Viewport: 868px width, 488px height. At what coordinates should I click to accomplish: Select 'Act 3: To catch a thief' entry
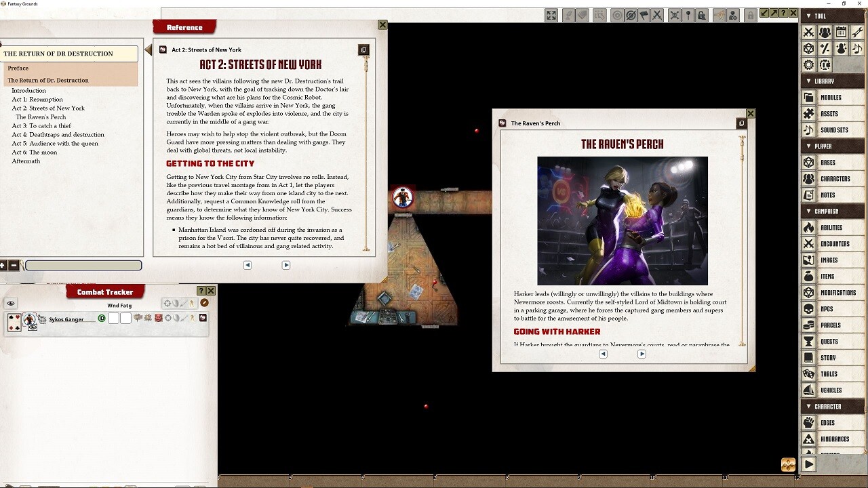click(x=41, y=125)
